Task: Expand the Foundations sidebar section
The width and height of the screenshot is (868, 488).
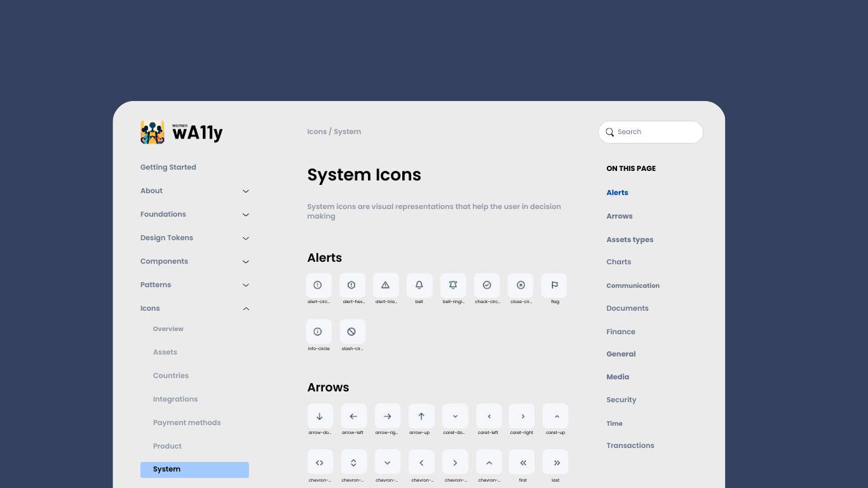Action: pyautogui.click(x=246, y=215)
